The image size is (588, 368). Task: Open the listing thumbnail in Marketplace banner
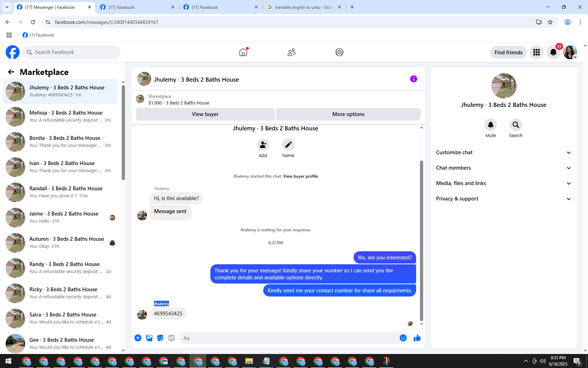(x=140, y=99)
